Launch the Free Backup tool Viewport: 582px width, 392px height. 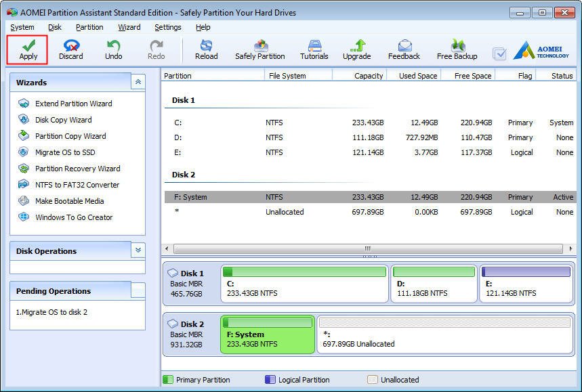[457, 49]
